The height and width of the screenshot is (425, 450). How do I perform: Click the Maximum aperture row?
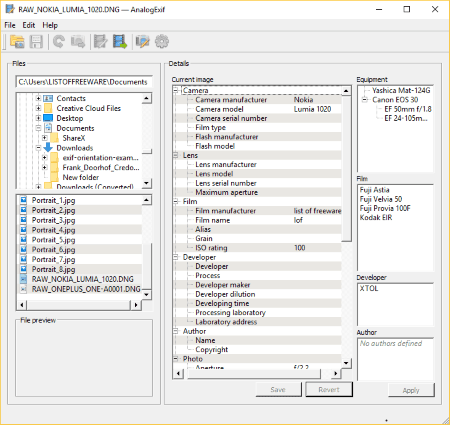[x=258, y=192]
